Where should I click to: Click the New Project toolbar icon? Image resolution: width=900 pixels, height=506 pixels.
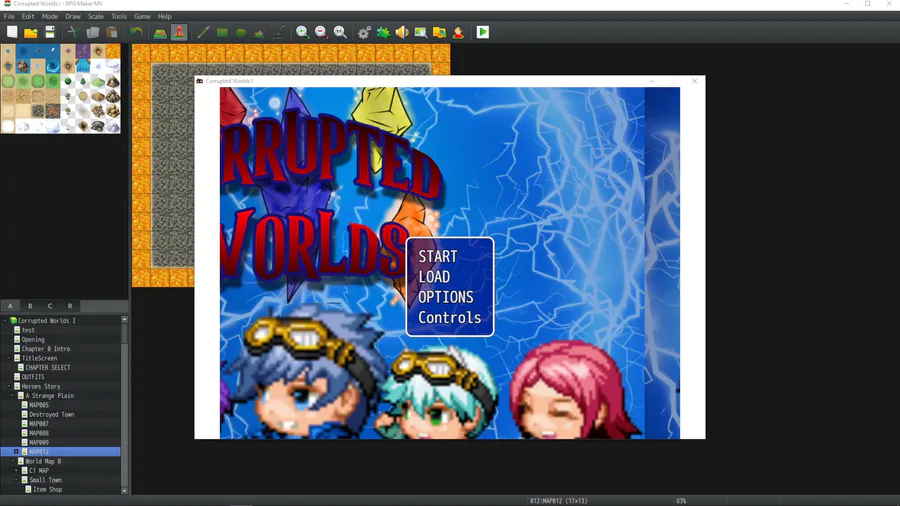click(x=12, y=32)
